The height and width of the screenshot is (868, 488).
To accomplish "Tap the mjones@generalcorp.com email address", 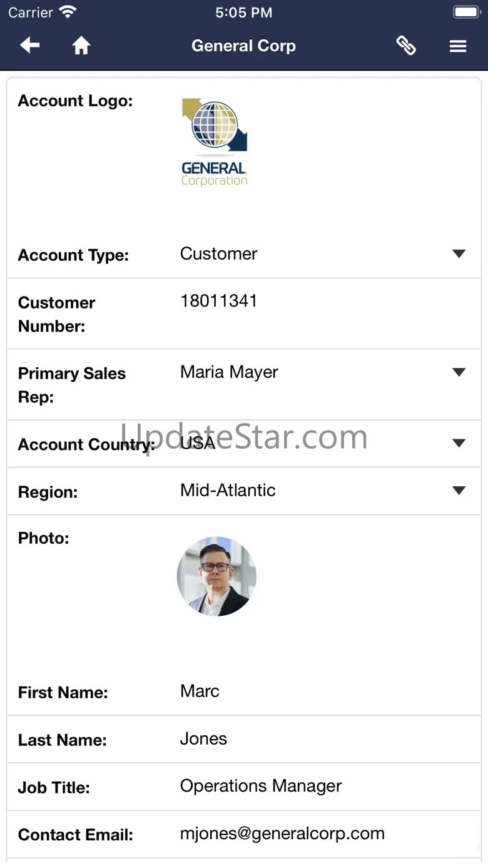I will click(x=282, y=834).
